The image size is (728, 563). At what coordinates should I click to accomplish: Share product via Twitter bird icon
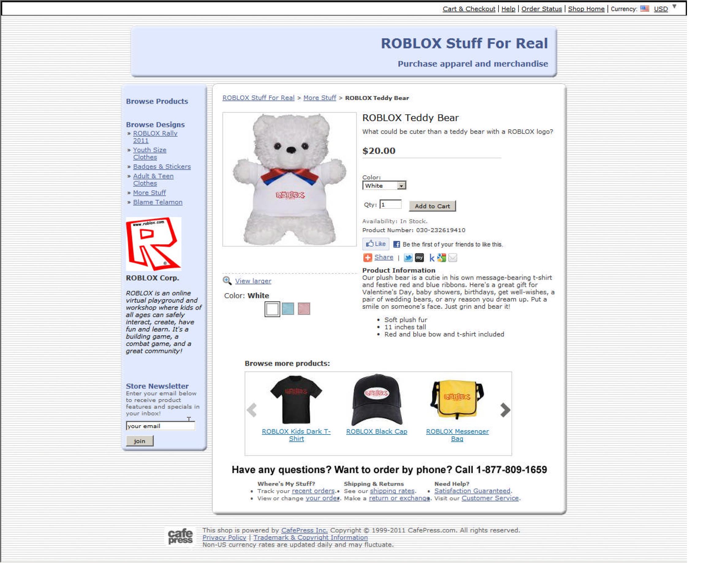(x=408, y=258)
